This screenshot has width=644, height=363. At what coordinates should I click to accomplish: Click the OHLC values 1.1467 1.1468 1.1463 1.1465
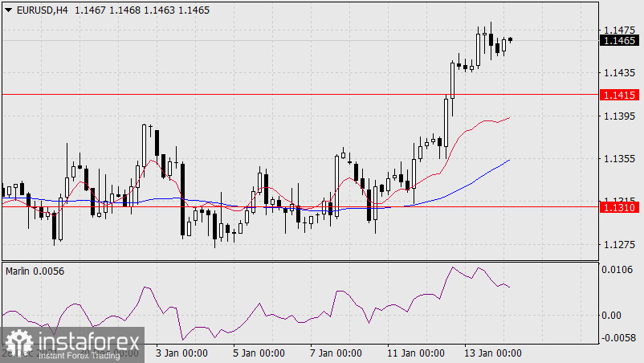142,10
